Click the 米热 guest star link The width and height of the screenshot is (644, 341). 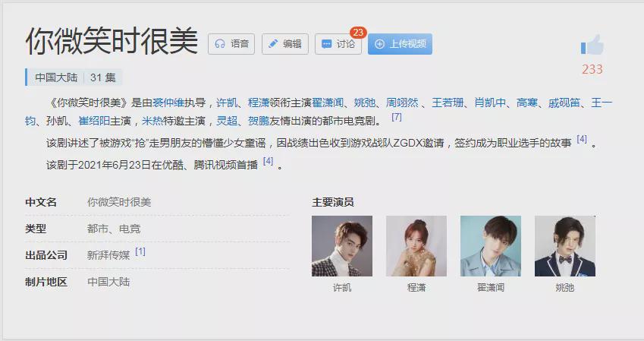[x=152, y=121]
